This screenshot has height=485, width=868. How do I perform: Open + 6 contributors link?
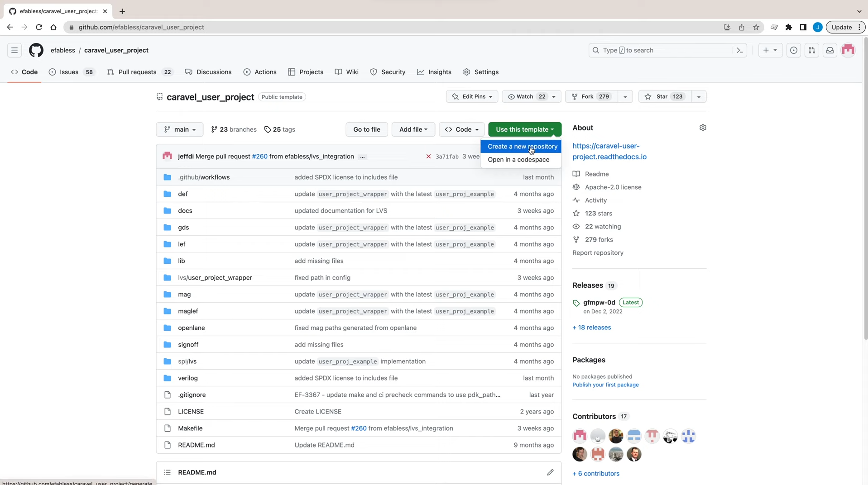(596, 474)
